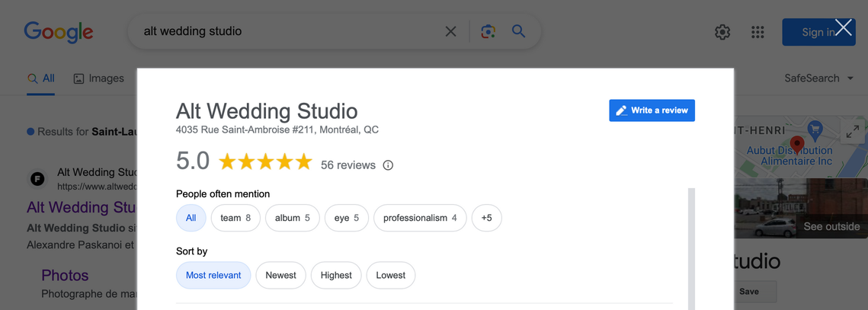The height and width of the screenshot is (310, 868).
Task: Expand the map with the fullscreen icon
Action: (x=851, y=133)
